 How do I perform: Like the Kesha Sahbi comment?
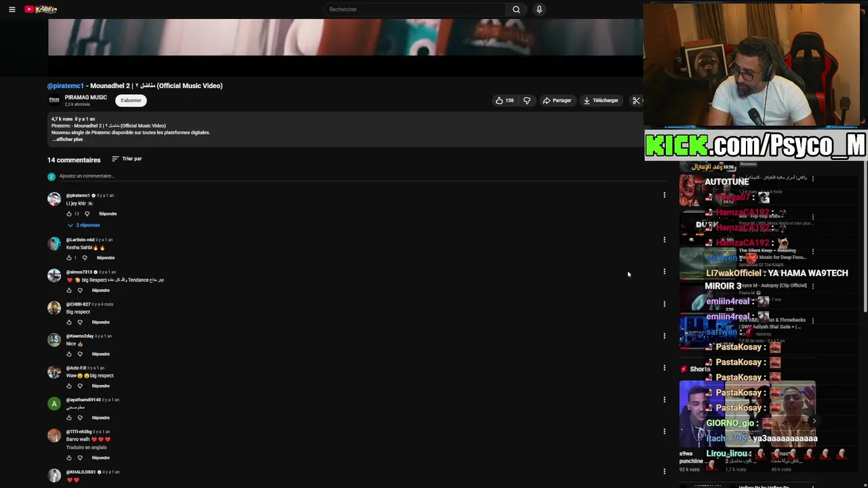click(x=68, y=258)
